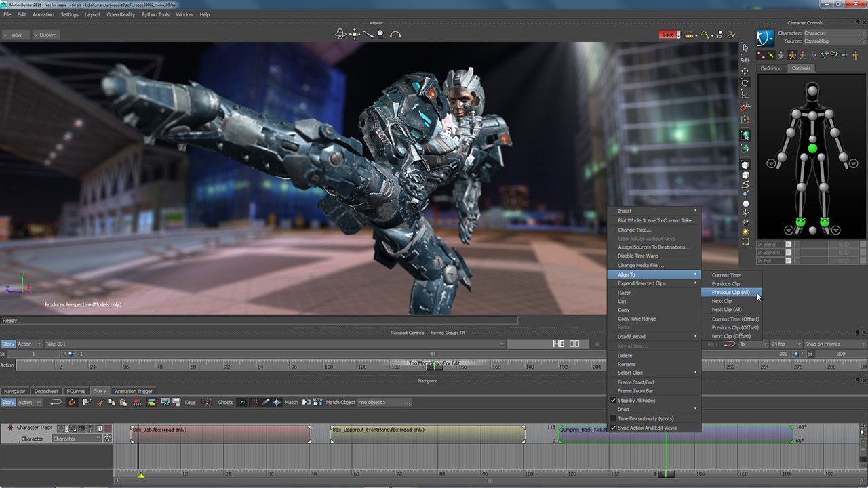Click the red magnet icon in Story toolbar
Image resolution: width=868 pixels, height=488 pixels.
[72, 402]
